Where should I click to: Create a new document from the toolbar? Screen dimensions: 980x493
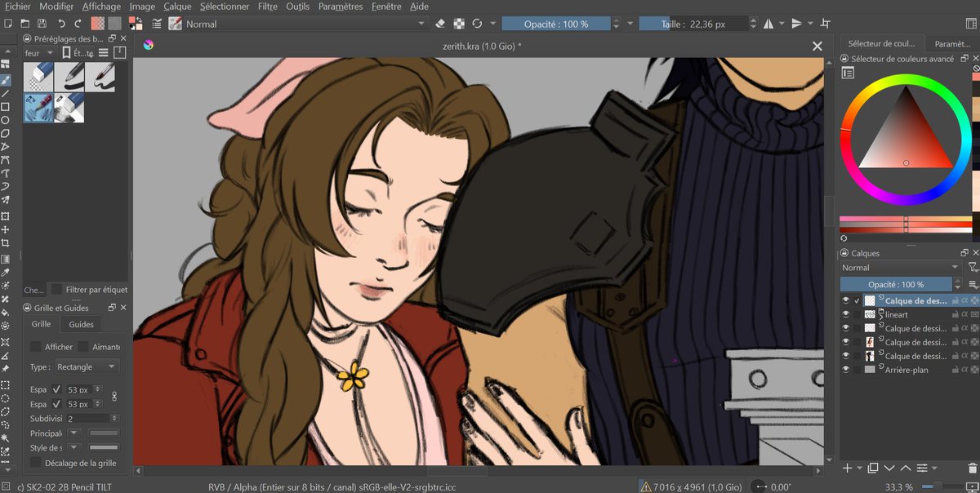point(7,24)
